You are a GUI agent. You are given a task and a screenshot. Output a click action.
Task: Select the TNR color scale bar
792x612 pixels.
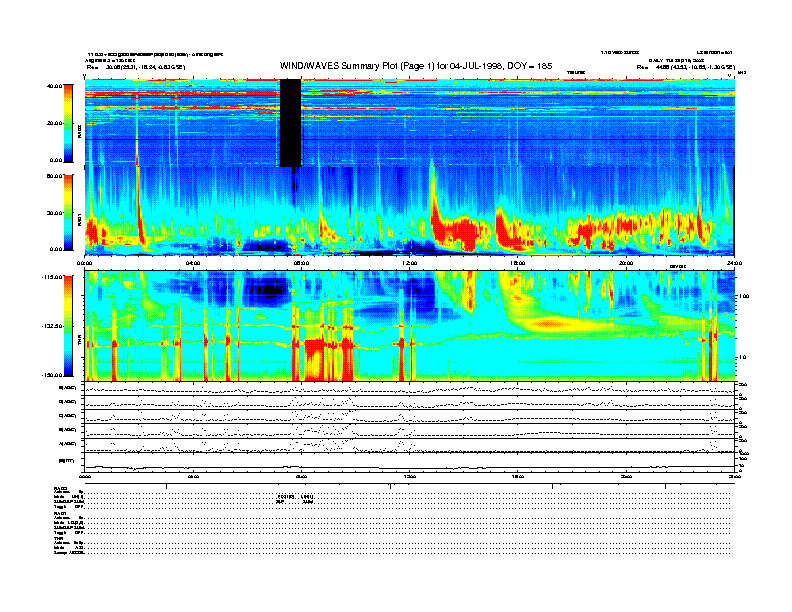(68, 326)
